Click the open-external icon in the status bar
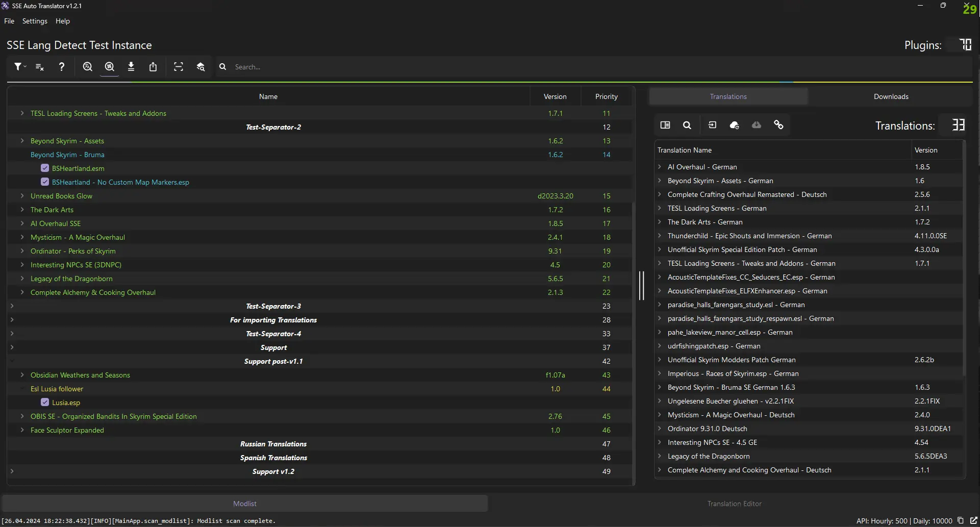This screenshot has height=527, width=980. tap(973, 520)
